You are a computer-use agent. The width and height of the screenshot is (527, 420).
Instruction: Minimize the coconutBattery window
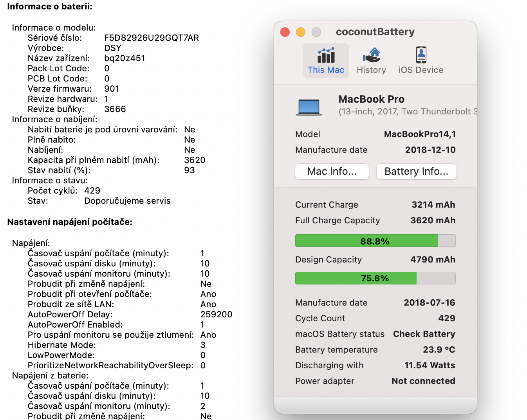pos(301,32)
